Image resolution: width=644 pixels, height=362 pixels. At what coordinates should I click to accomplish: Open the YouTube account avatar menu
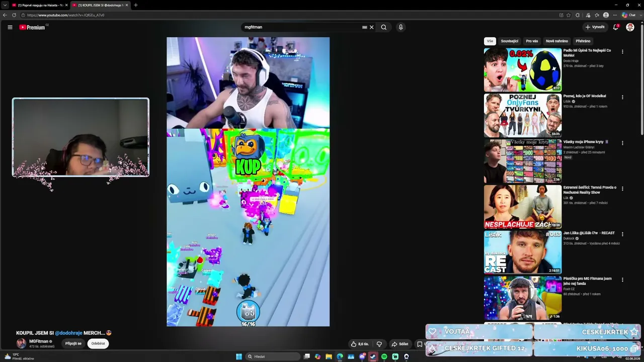[x=630, y=27]
